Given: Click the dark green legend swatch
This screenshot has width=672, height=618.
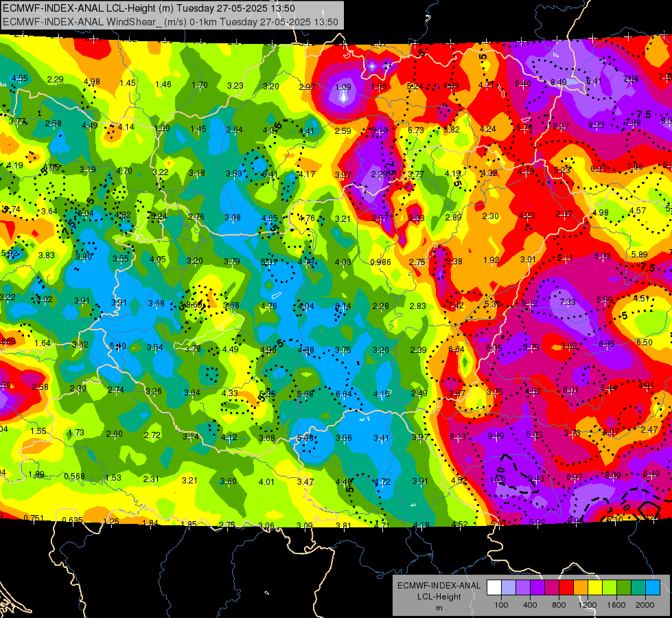Looking at the screenshot, I should [624, 588].
